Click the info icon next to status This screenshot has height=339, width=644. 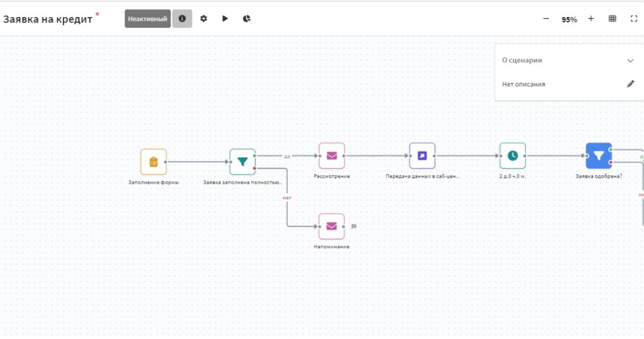click(x=182, y=19)
